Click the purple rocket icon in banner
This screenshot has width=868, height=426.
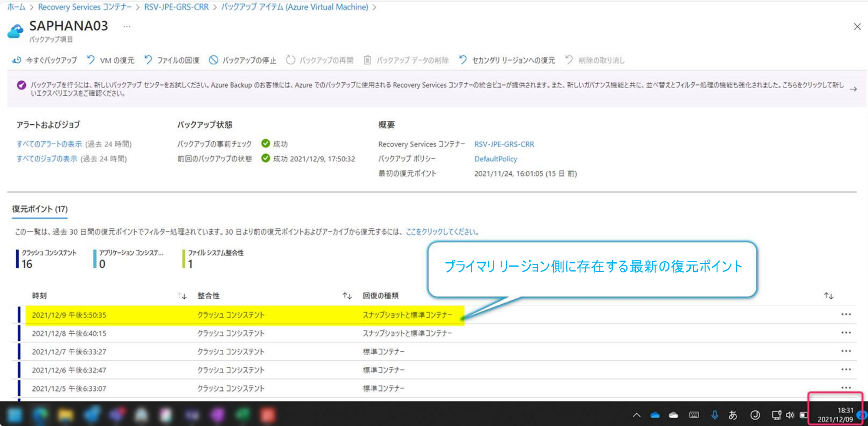click(x=21, y=85)
